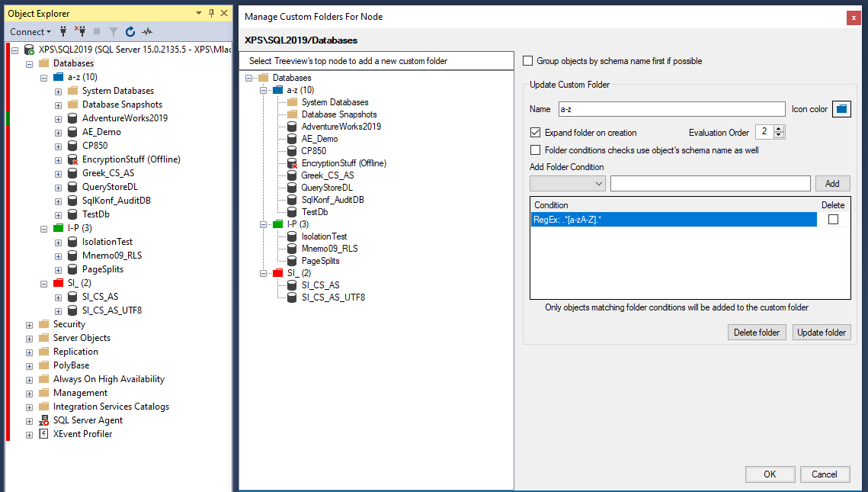The height and width of the screenshot is (492, 868).
Task: Click the folder condition value text box
Action: 710,183
